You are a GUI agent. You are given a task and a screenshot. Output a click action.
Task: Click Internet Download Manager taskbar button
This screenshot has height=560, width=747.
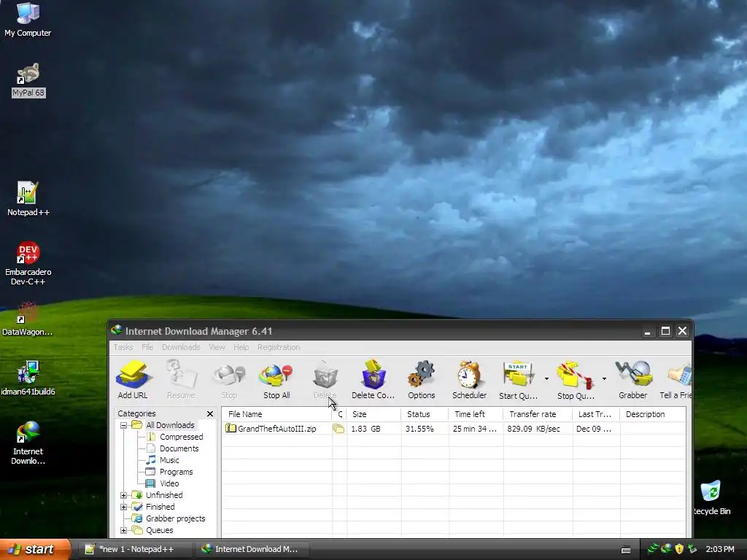point(252,549)
